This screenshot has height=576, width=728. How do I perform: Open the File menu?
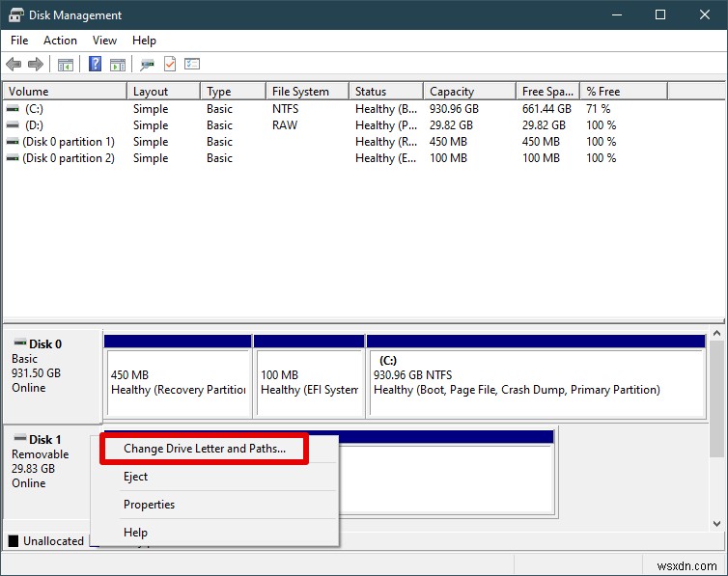pyautogui.click(x=19, y=41)
